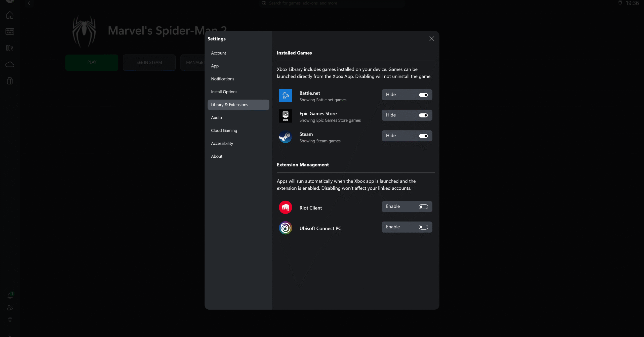644x337 pixels.
Task: Click the 'Showing Steam games' text
Action: pos(320,141)
